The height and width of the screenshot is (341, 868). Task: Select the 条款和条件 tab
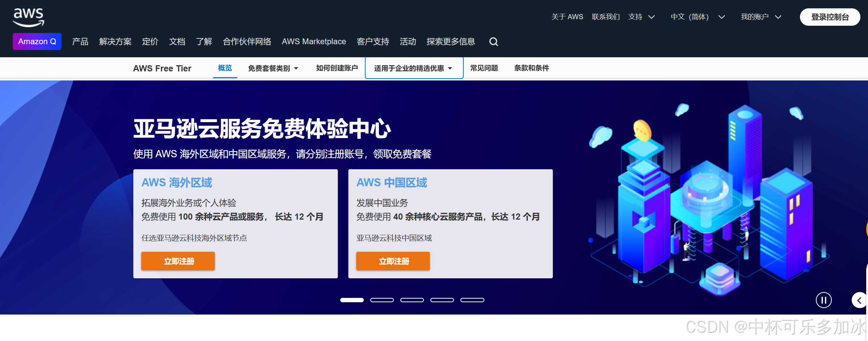click(531, 68)
